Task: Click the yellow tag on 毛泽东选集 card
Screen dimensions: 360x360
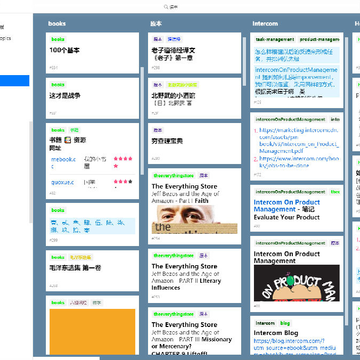Action: (80, 257)
